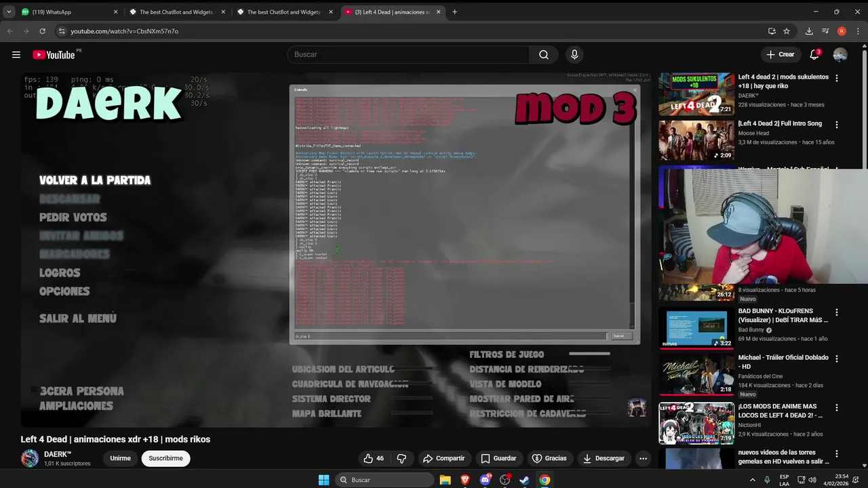
Task: Open DAERK channel avatar under video
Action: (x=30, y=458)
